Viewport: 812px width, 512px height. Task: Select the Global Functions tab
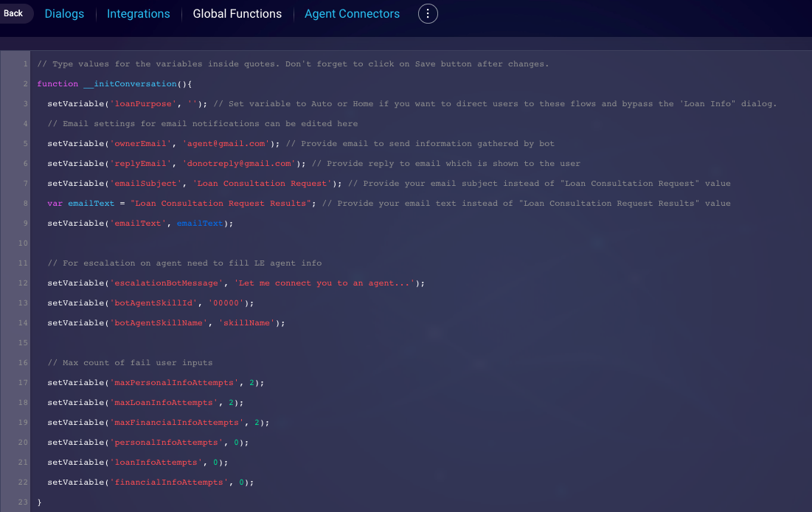pyautogui.click(x=237, y=14)
